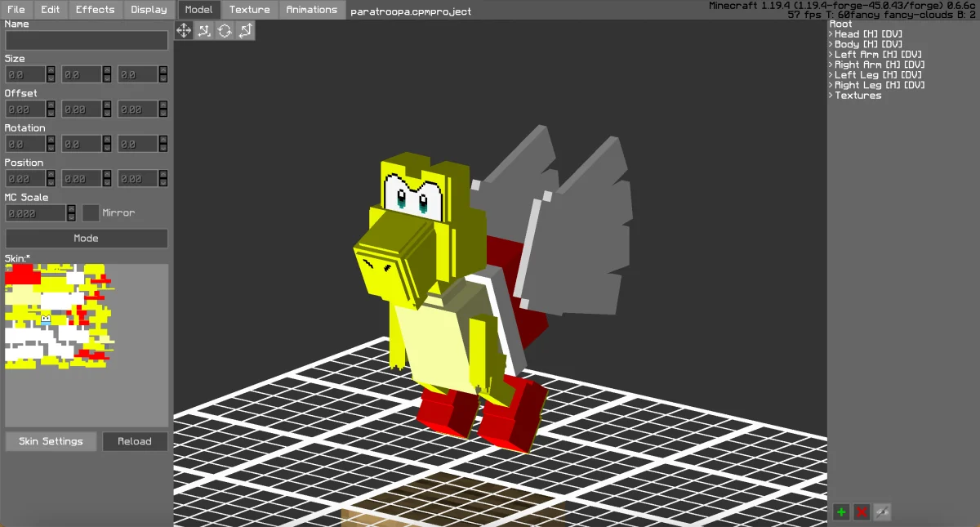Image resolution: width=980 pixels, height=527 pixels.
Task: Open Skin Settings
Action: point(51,441)
